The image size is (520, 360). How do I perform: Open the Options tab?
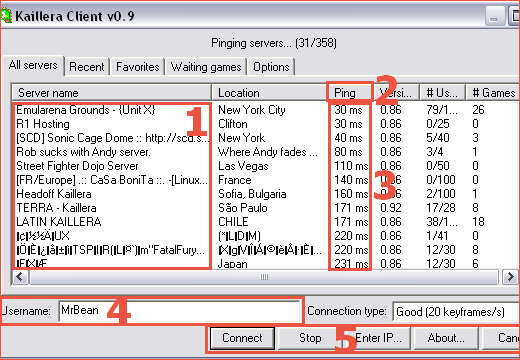tap(271, 67)
